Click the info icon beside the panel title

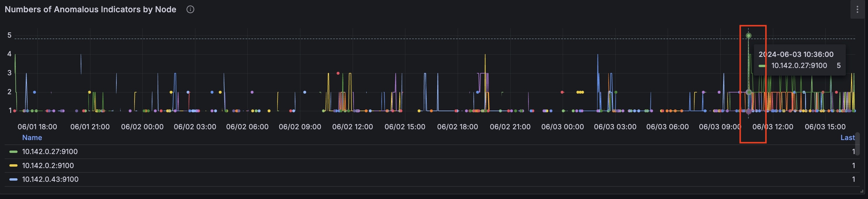[x=190, y=9]
